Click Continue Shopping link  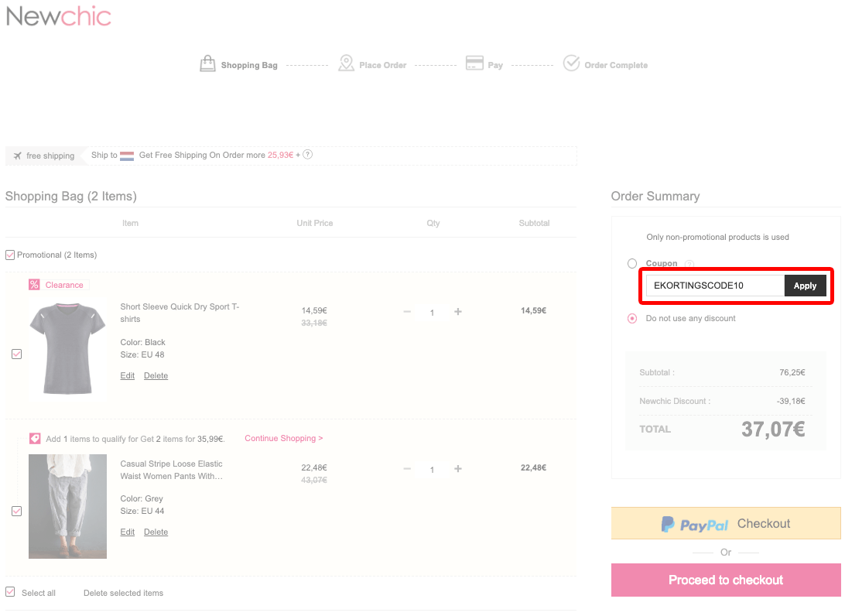(283, 438)
